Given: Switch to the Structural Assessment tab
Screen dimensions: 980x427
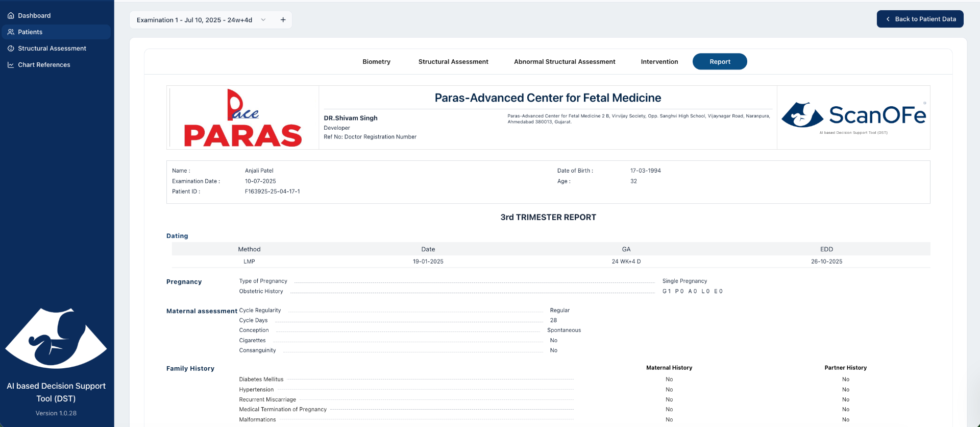Looking at the screenshot, I should (x=453, y=62).
